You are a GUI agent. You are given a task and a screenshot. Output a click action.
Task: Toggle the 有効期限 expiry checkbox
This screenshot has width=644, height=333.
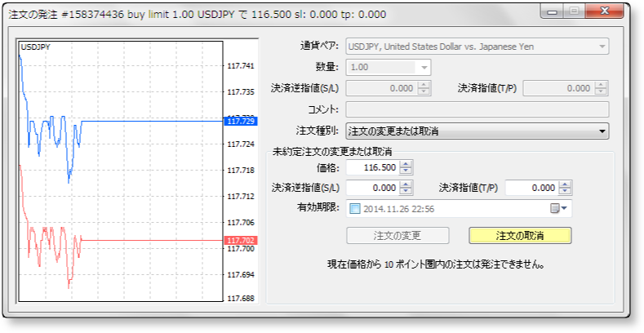click(x=354, y=209)
